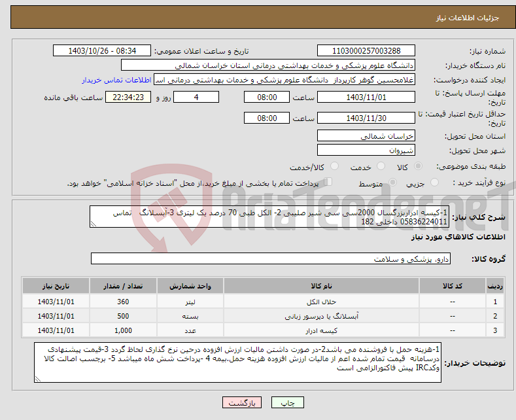Click the buyer notes text area
The width and height of the screenshot is (516, 420).
[237, 362]
